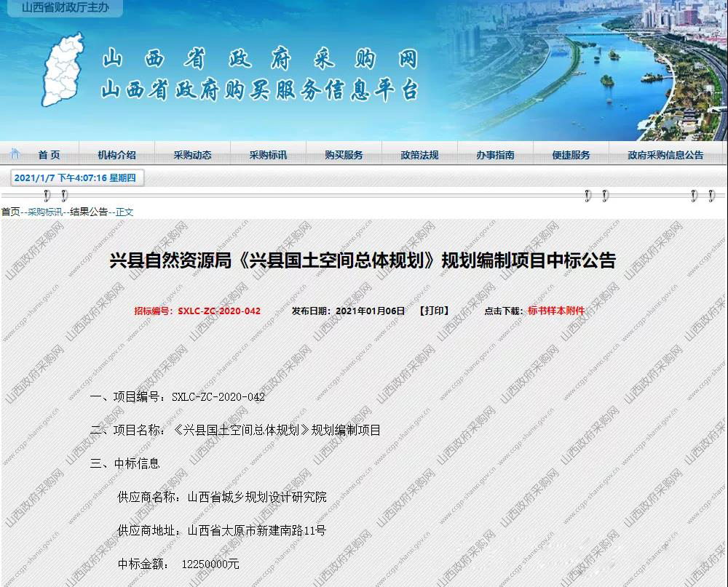Click supplier name 山西省城乡规划设计研究院
The width and height of the screenshot is (728, 587).
tap(257, 497)
